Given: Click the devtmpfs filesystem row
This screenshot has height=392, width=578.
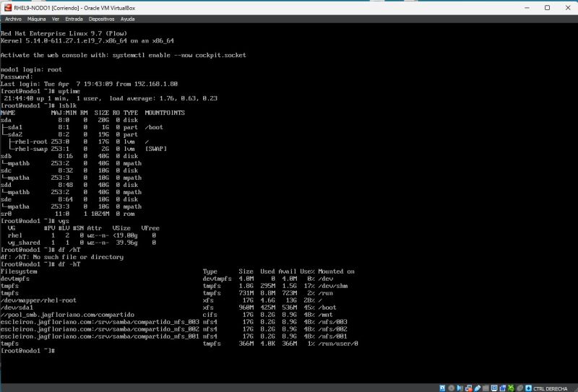Looking at the screenshot, I should [167, 279].
